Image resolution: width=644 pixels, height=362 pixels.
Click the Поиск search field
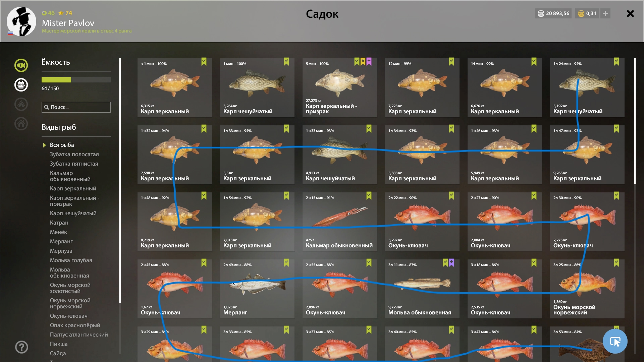76,107
